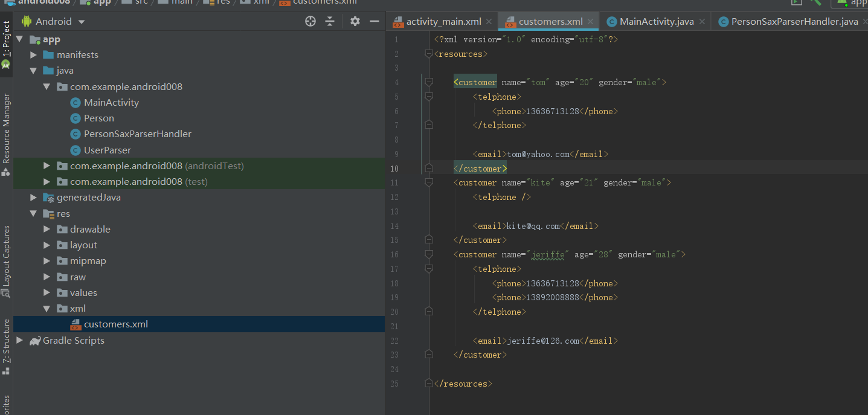Collapse the app module node
Viewport: 868px width, 415px height.
pos(20,39)
